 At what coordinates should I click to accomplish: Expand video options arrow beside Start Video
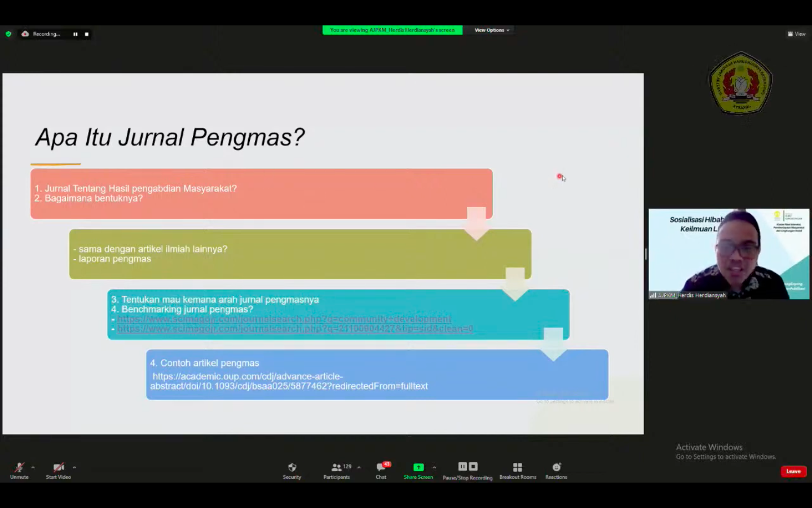tap(74, 467)
